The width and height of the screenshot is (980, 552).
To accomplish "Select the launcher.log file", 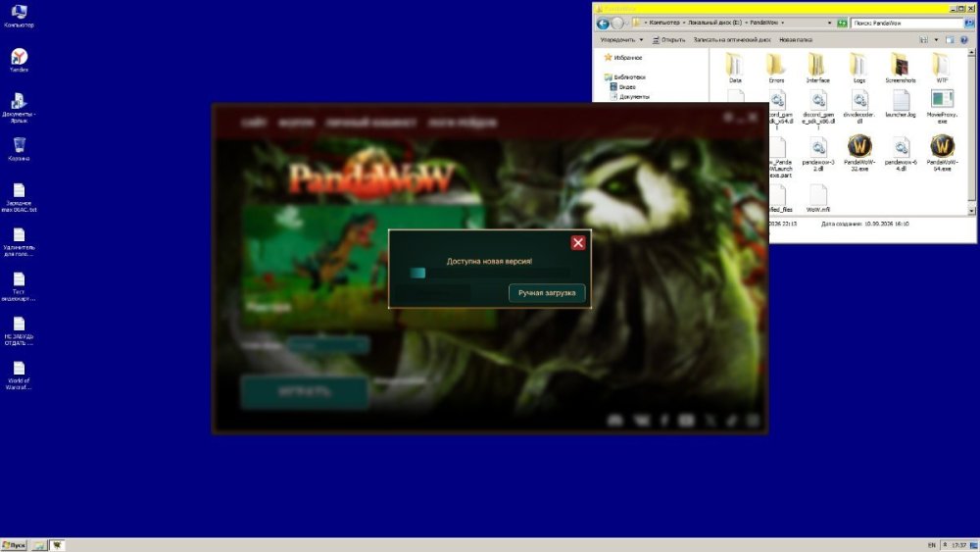I will (901, 104).
